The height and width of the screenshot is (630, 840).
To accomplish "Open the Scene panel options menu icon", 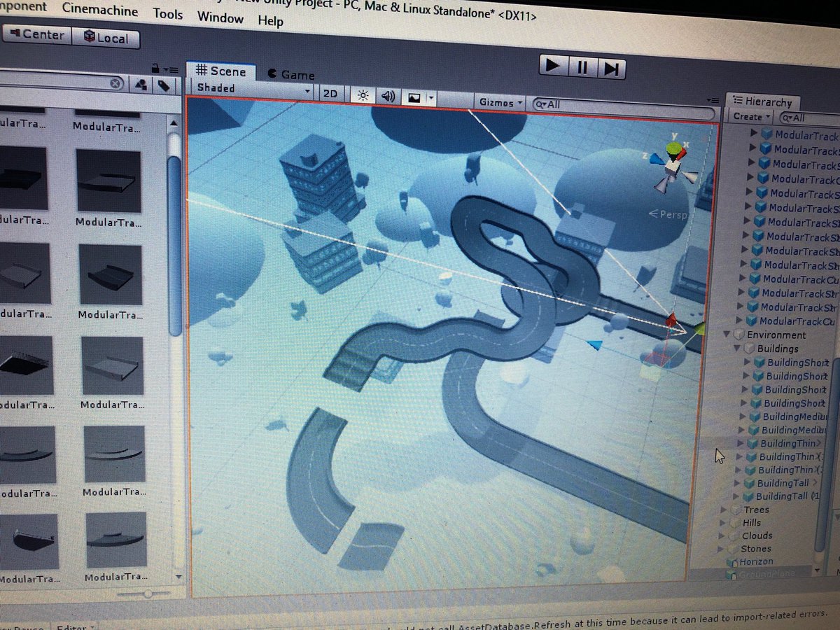I will click(713, 100).
